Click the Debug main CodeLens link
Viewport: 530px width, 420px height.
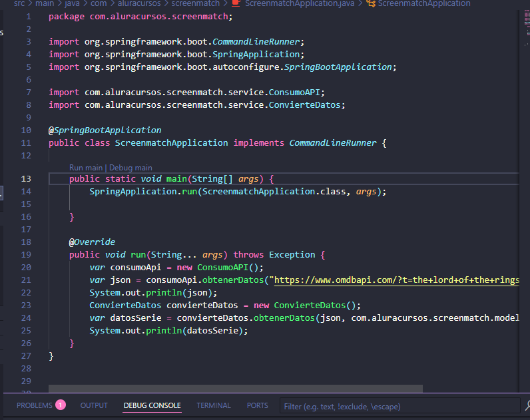[x=131, y=168]
